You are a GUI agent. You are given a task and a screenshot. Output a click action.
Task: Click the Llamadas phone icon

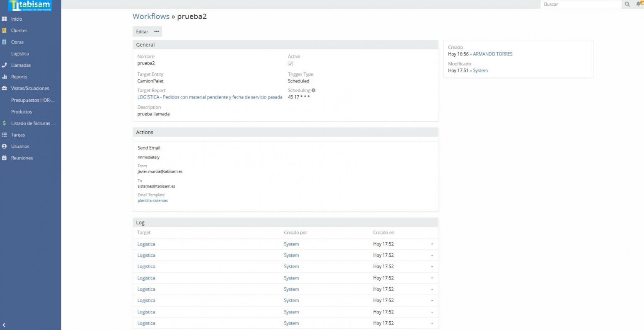pyautogui.click(x=4, y=65)
